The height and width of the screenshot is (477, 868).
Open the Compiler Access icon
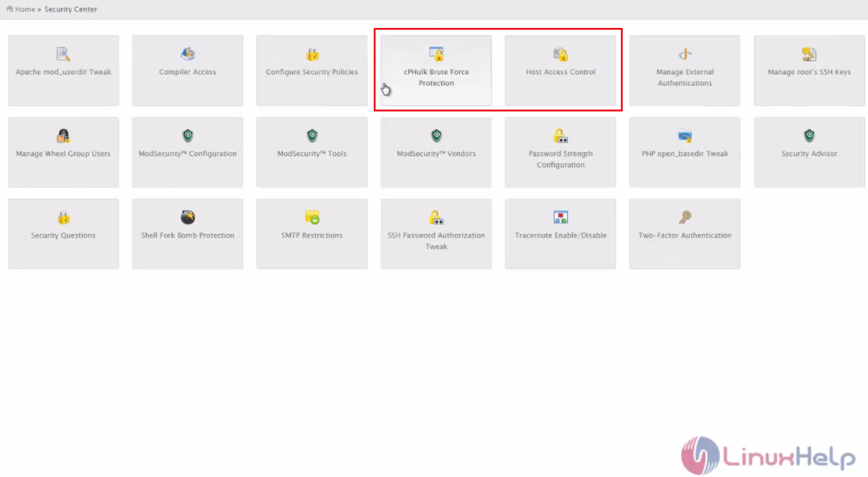(x=187, y=54)
